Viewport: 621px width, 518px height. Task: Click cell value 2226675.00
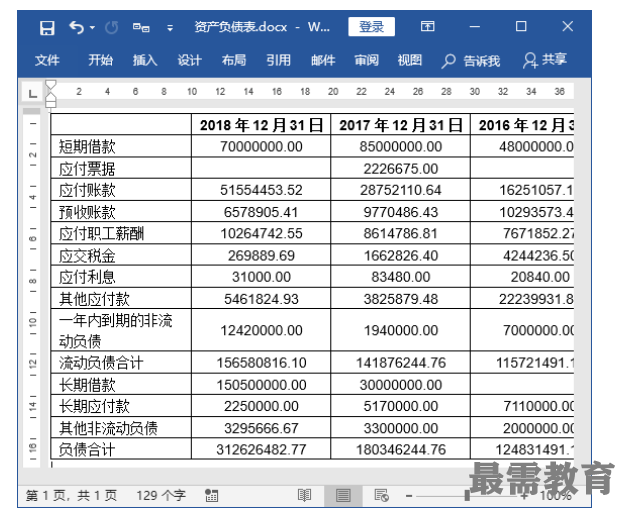tap(400, 169)
